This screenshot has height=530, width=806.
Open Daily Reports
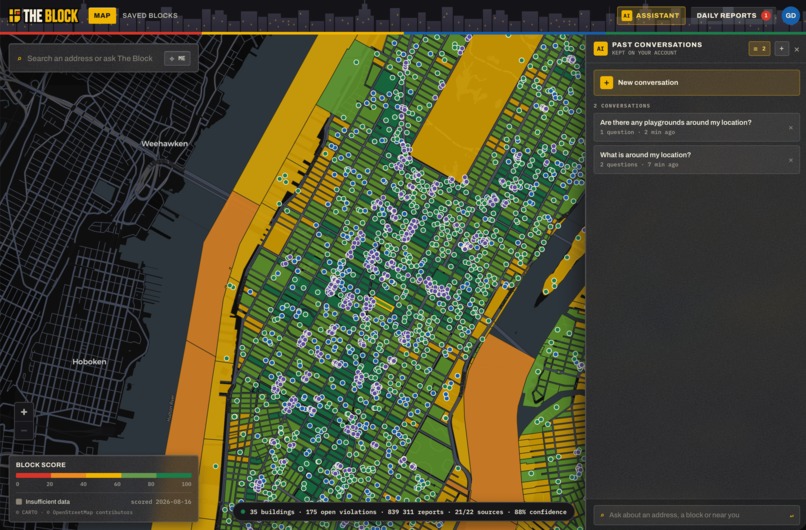coord(732,15)
